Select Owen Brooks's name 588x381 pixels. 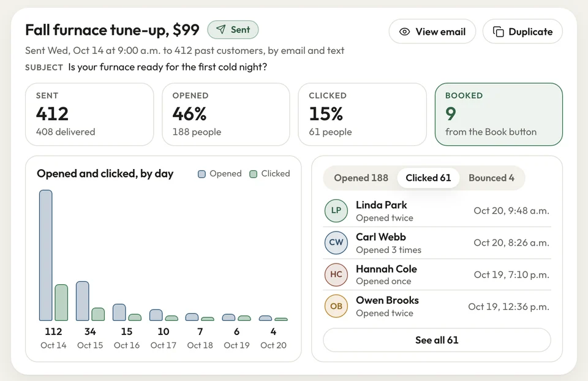click(x=387, y=300)
